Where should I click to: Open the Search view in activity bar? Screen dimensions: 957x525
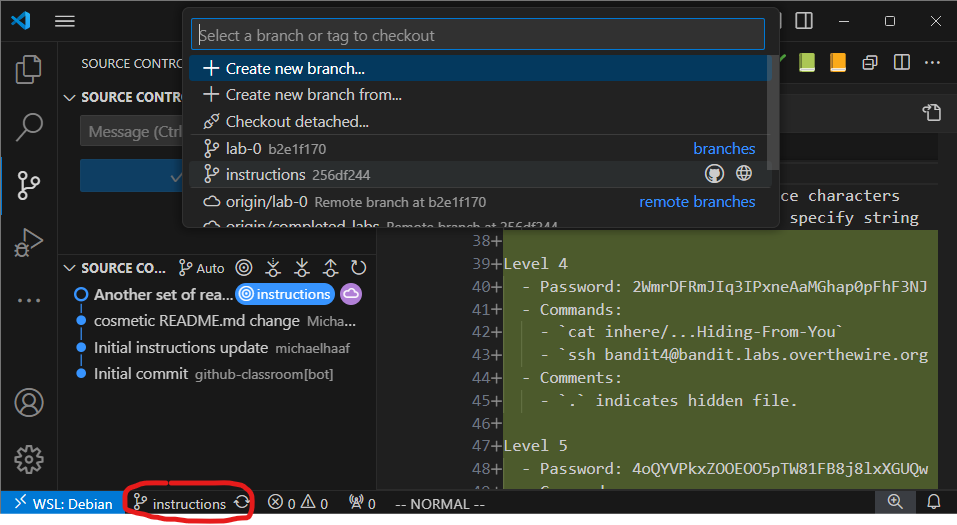[29, 127]
